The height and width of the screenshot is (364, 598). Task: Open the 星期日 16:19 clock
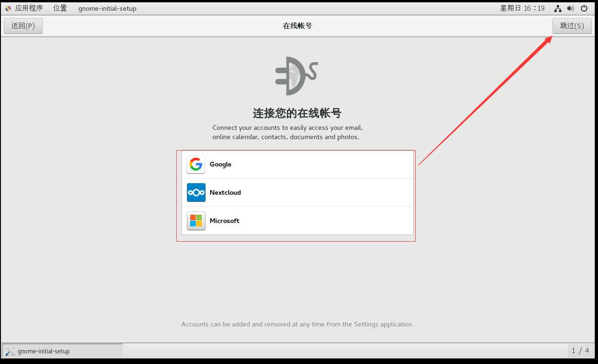click(522, 8)
